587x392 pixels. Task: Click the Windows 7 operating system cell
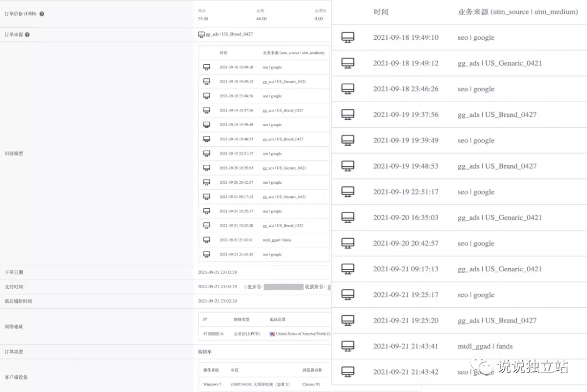(x=212, y=384)
